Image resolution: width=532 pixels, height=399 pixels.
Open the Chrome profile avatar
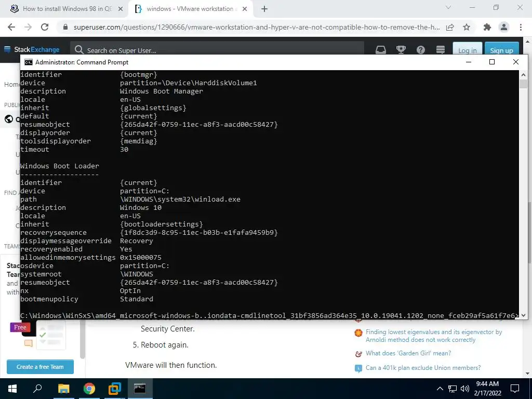[504, 27]
